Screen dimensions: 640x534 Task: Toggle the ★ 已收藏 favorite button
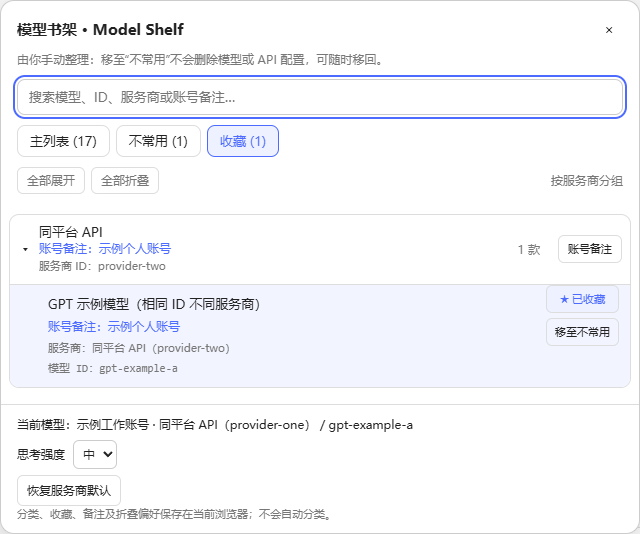pos(582,299)
